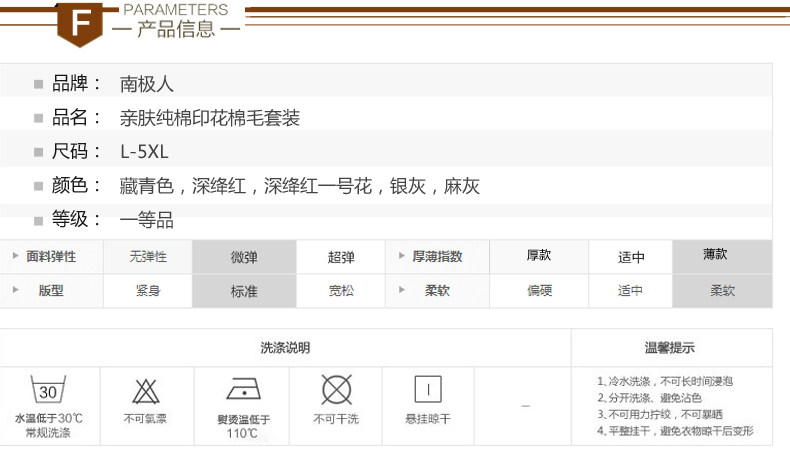Select the highlighted 薄款 thickness option
The image size is (790, 455).
(x=722, y=256)
